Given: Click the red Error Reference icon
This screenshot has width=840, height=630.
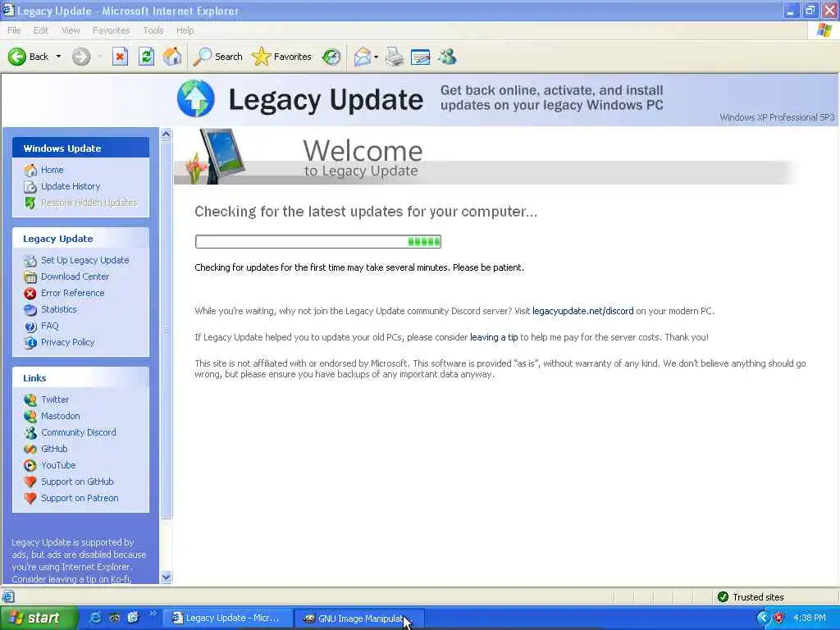Looking at the screenshot, I should coord(30,294).
